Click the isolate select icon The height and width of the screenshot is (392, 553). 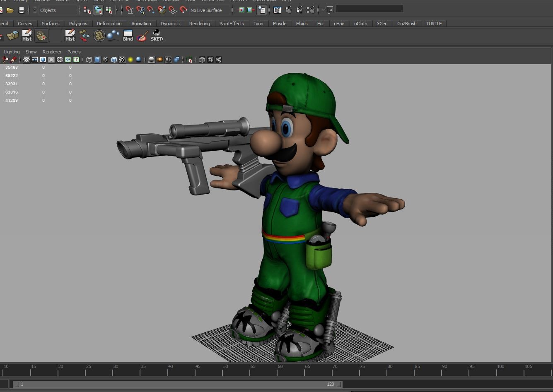tap(189, 59)
